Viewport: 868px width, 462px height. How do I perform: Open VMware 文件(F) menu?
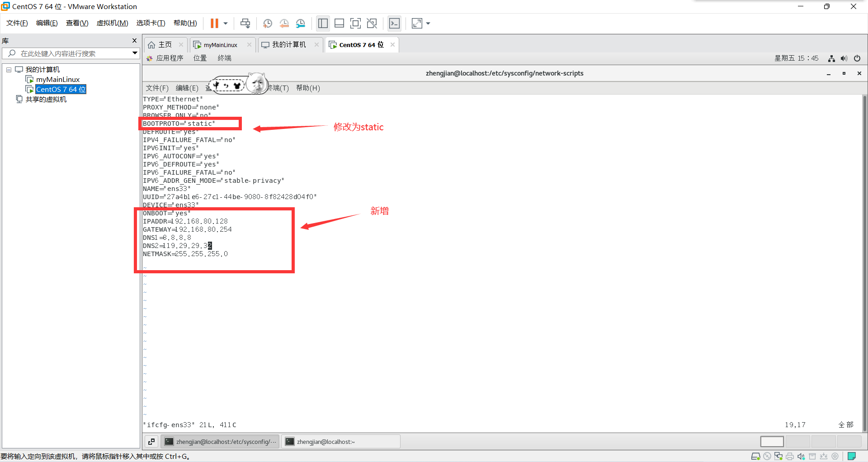pyautogui.click(x=17, y=23)
